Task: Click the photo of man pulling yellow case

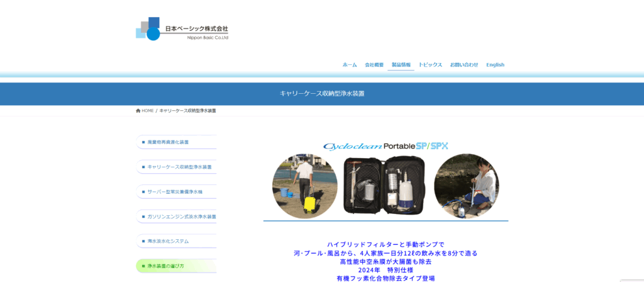Action: (x=305, y=186)
